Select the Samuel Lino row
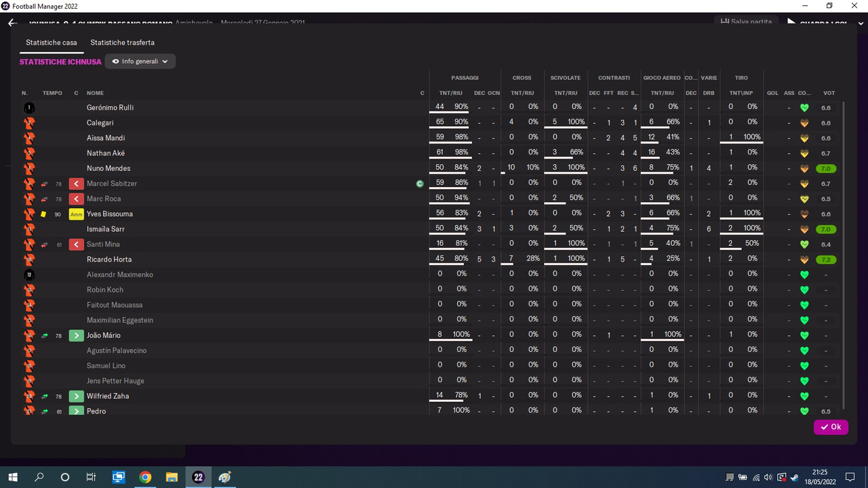 (431, 365)
